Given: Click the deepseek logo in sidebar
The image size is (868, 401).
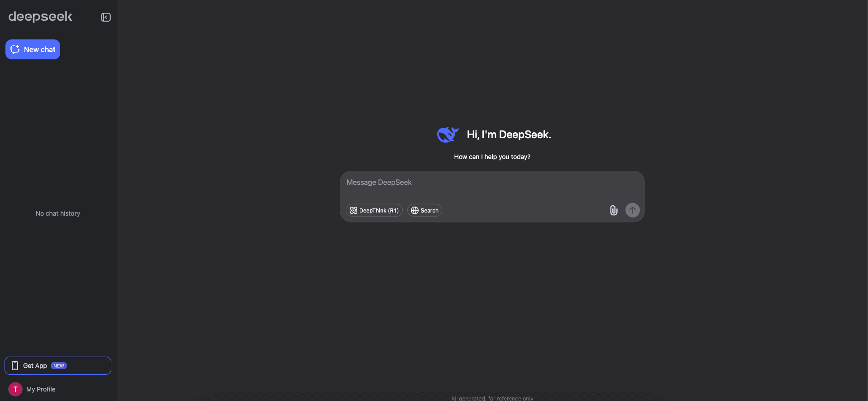Looking at the screenshot, I should coord(40,17).
